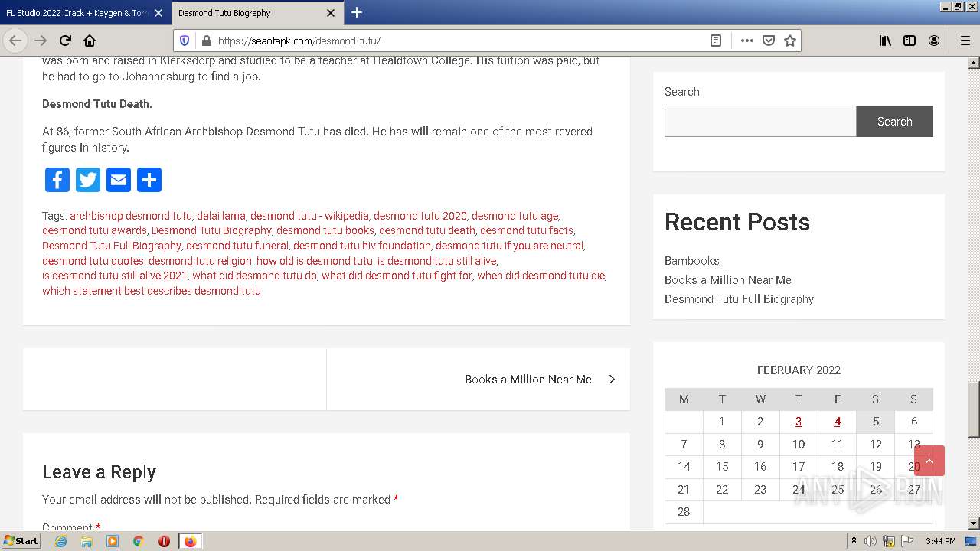Open calendar date 3 posts
The width and height of the screenshot is (980, 551).
(799, 421)
